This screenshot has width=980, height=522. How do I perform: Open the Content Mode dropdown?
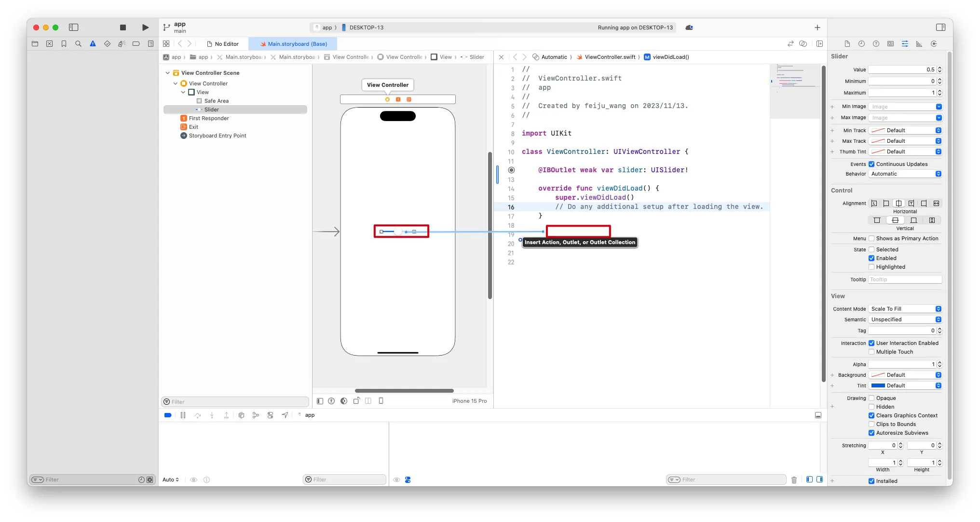(x=905, y=309)
